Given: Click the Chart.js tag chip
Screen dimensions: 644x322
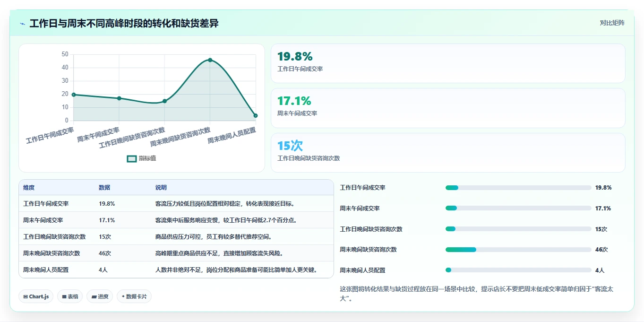Looking at the screenshot, I should 36,296.
